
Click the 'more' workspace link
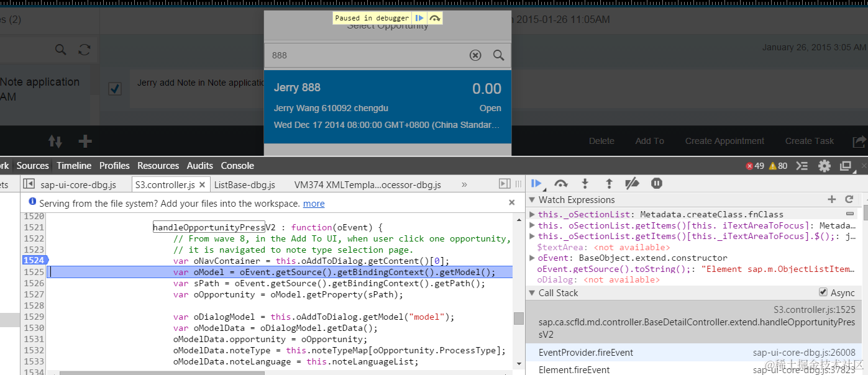pyautogui.click(x=314, y=203)
